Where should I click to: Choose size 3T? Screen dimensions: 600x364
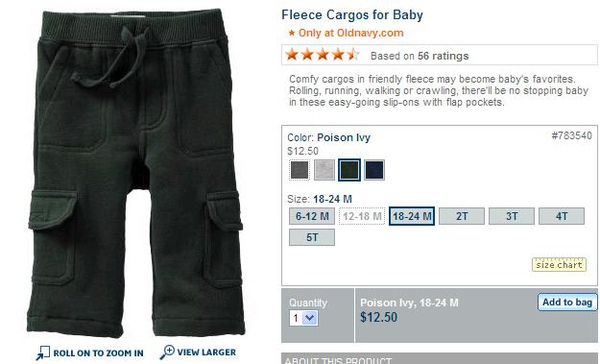click(x=512, y=216)
